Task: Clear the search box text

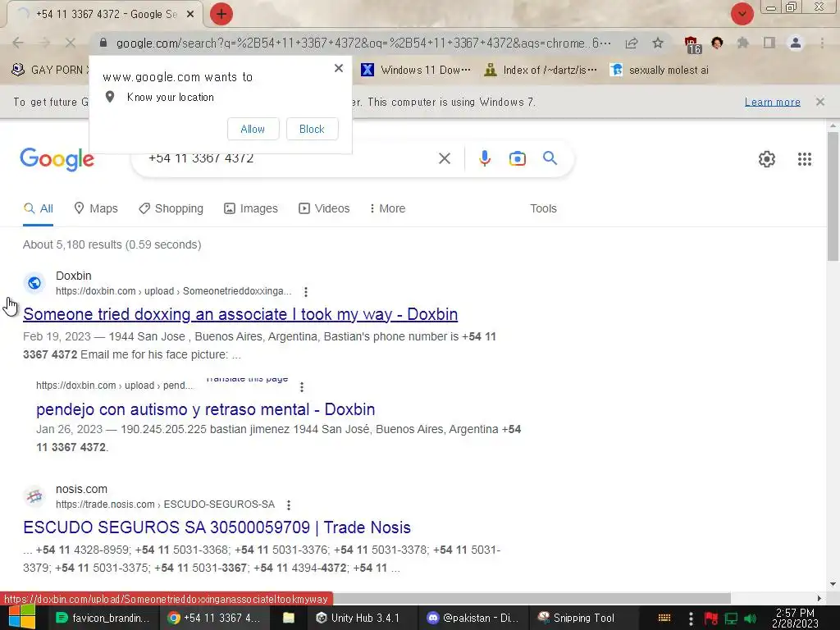Action: point(445,158)
